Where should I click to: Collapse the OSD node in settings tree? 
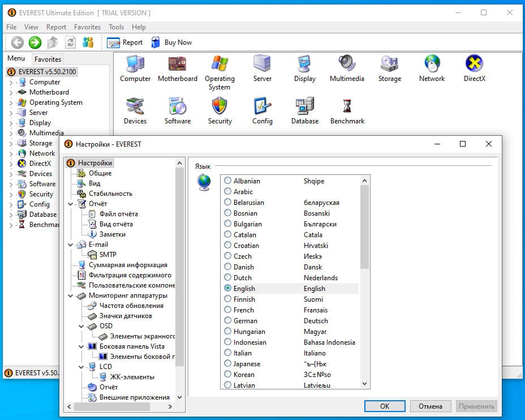(81, 326)
